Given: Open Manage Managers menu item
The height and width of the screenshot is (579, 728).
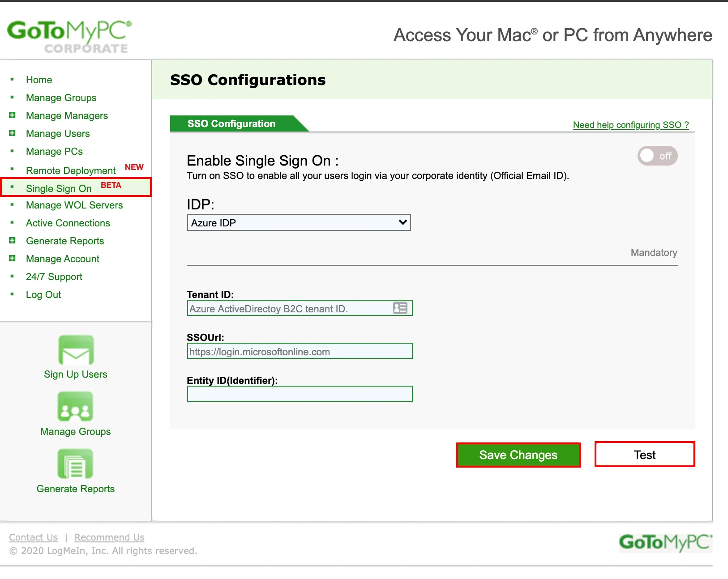Looking at the screenshot, I should click(67, 115).
